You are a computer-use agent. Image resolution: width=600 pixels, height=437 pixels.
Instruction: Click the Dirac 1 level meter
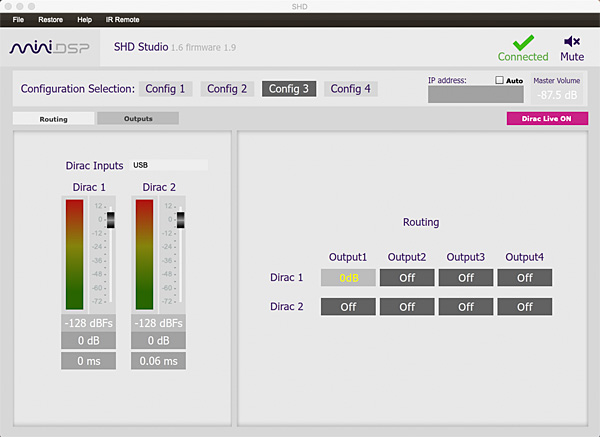(x=75, y=254)
